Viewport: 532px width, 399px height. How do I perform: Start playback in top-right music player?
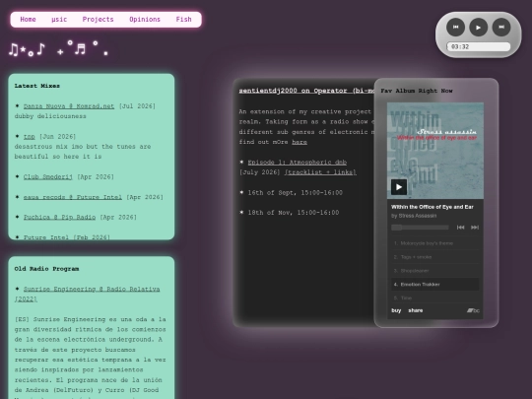pos(479,28)
